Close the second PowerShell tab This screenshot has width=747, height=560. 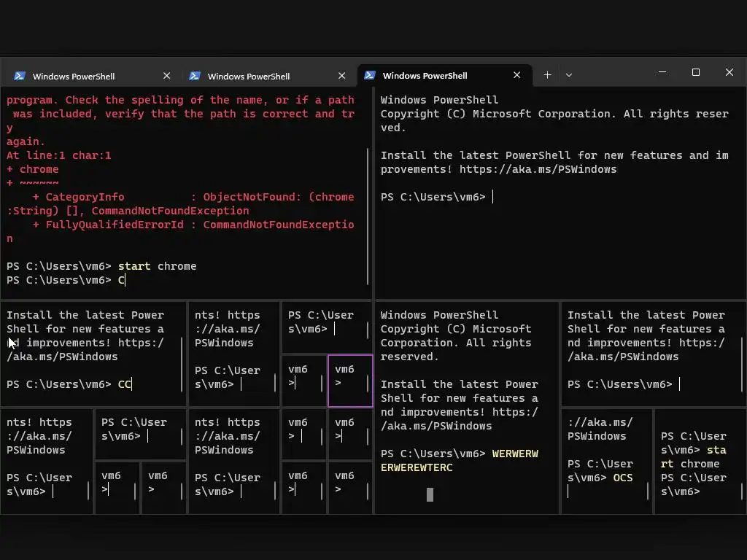click(x=341, y=76)
